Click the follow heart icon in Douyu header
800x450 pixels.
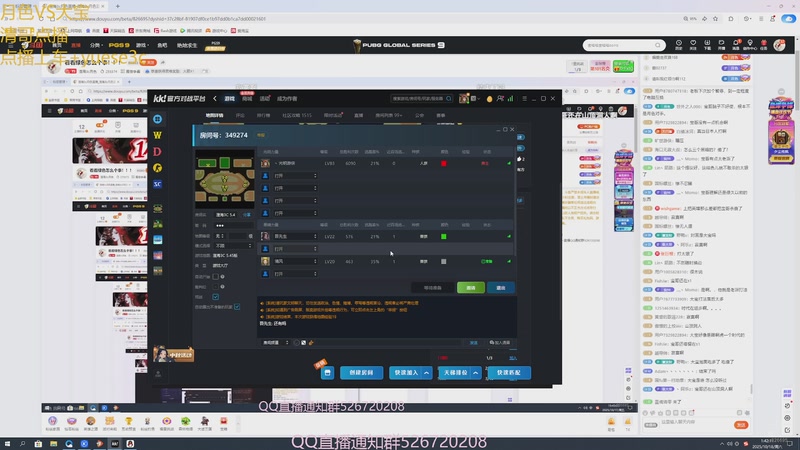click(693, 45)
